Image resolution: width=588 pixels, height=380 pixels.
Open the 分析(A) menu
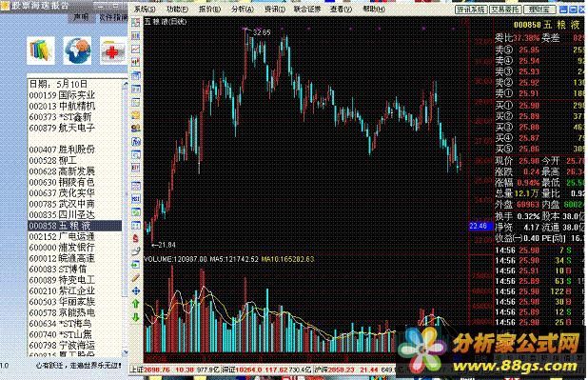(243, 9)
